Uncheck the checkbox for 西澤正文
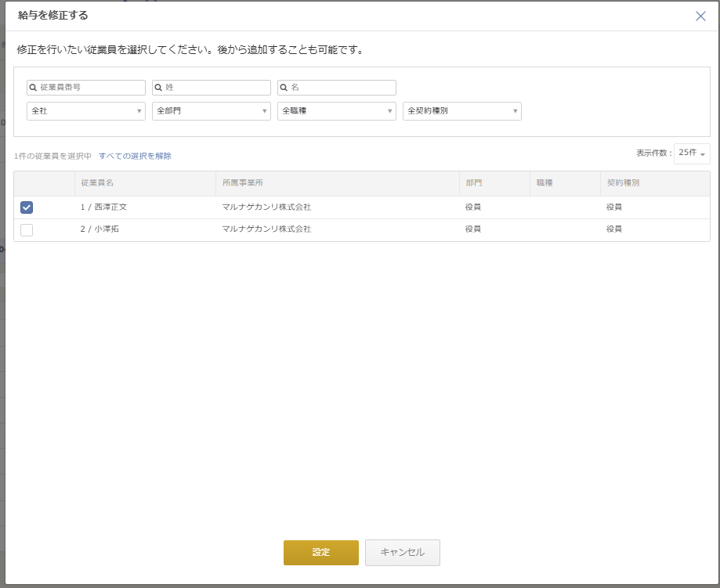Viewport: 720px width, 588px height. (27, 207)
